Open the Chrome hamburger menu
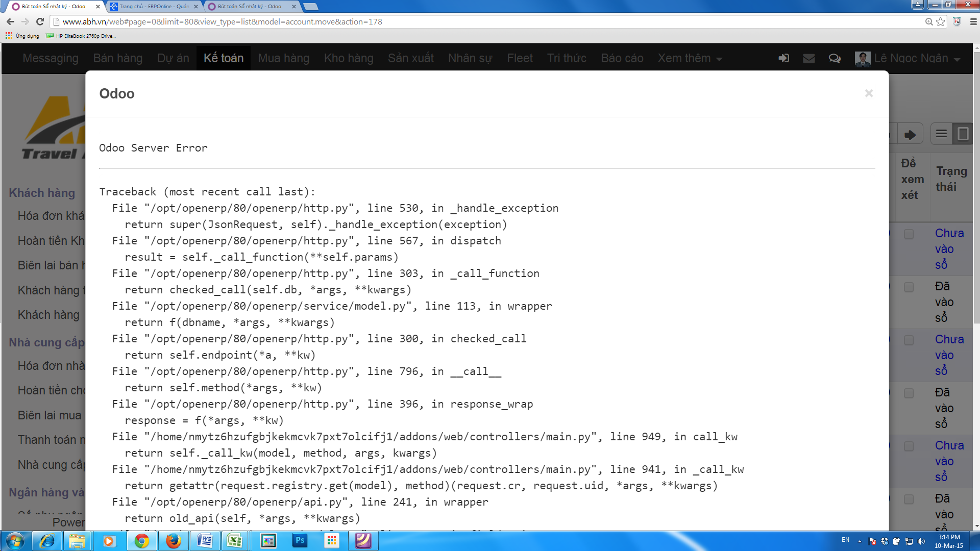The image size is (980, 551). click(973, 21)
